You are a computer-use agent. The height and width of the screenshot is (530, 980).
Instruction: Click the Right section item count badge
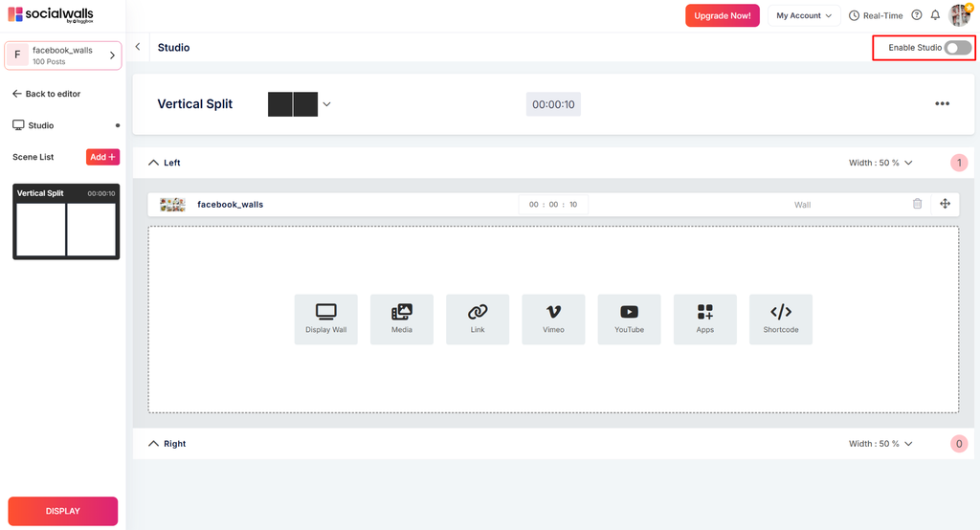click(x=959, y=444)
